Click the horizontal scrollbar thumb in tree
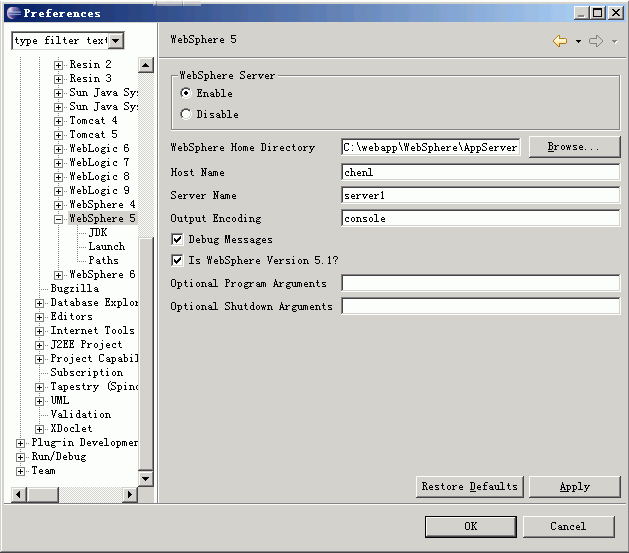The image size is (629, 553). (x=43, y=494)
